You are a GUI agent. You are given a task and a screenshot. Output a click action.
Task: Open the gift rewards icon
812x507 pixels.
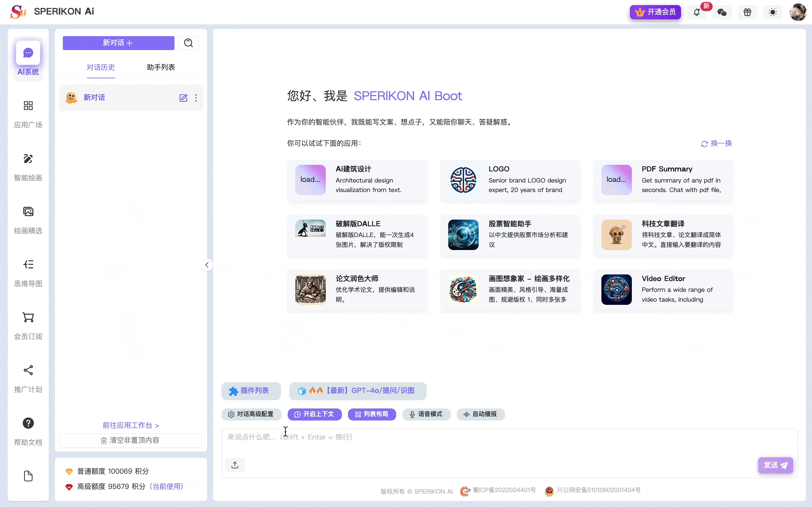click(x=748, y=12)
